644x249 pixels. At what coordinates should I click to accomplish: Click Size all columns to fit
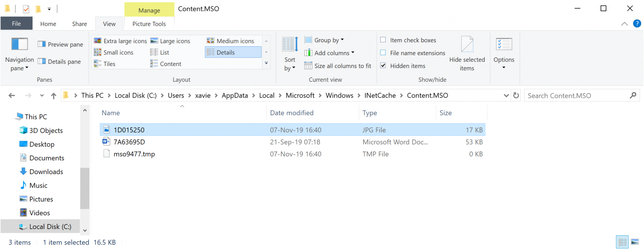coord(338,66)
